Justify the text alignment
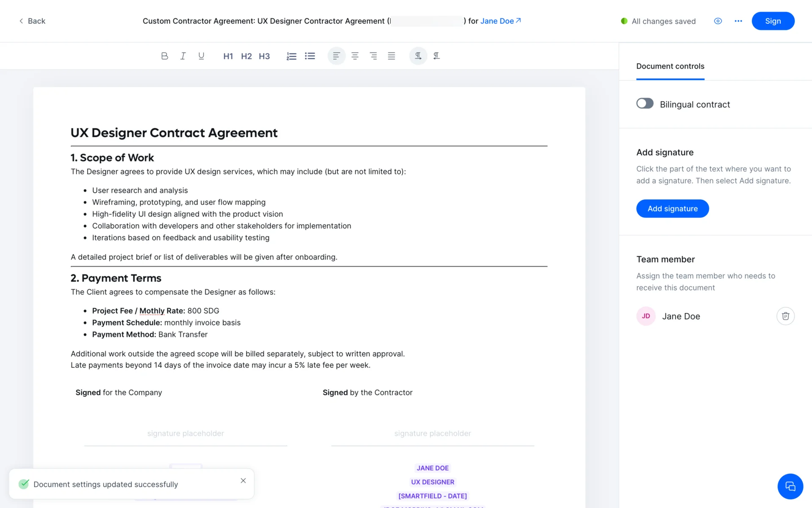Screen dimensions: 812x508 point(392,56)
